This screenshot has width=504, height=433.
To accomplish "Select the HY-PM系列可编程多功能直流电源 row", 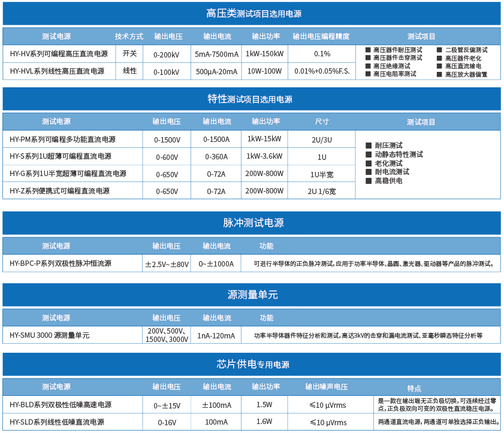I will 62,140.
